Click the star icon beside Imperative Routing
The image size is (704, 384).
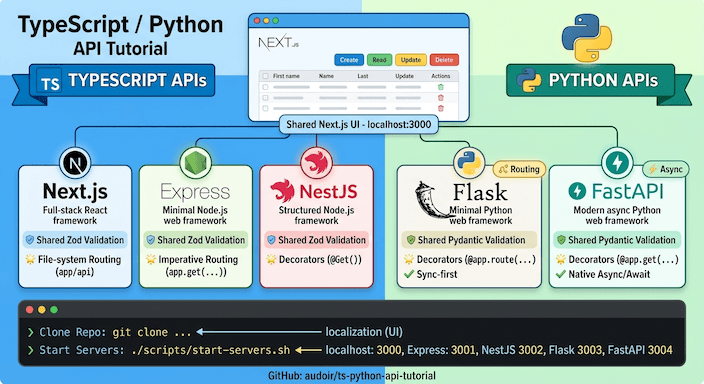tap(151, 259)
